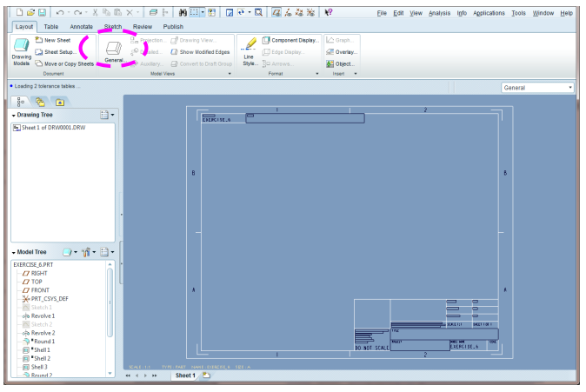Open the Drawing Models tool
This screenshot has height=392, width=586.
(x=21, y=50)
